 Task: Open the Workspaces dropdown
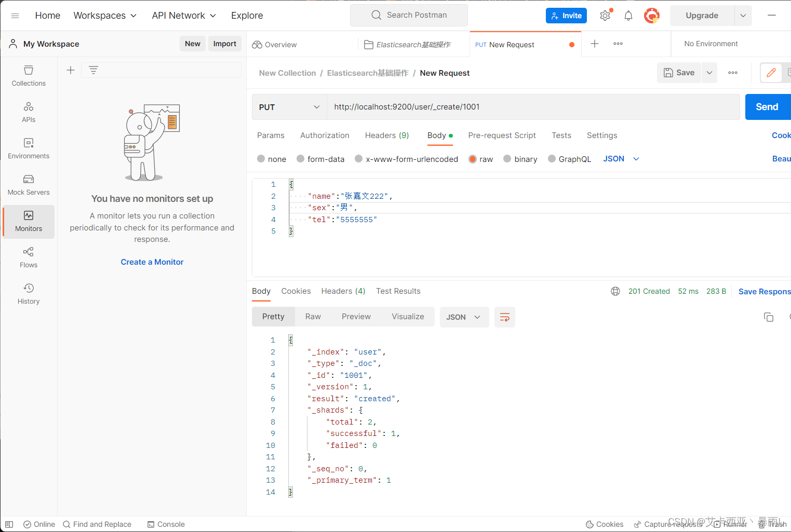[105, 16]
